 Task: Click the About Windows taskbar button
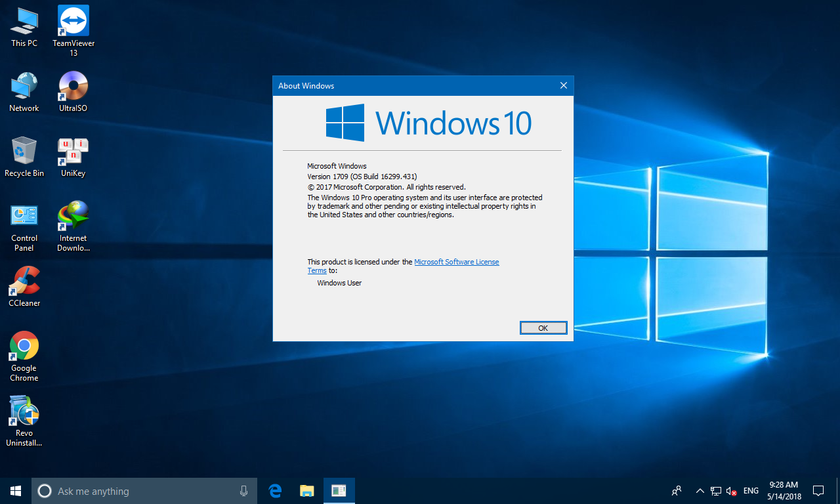[339, 491]
